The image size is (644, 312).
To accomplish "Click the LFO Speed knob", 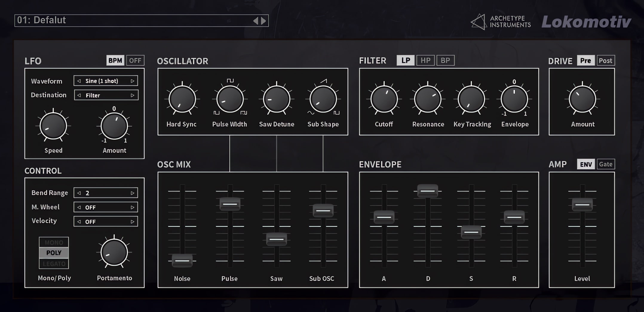I will [x=53, y=126].
